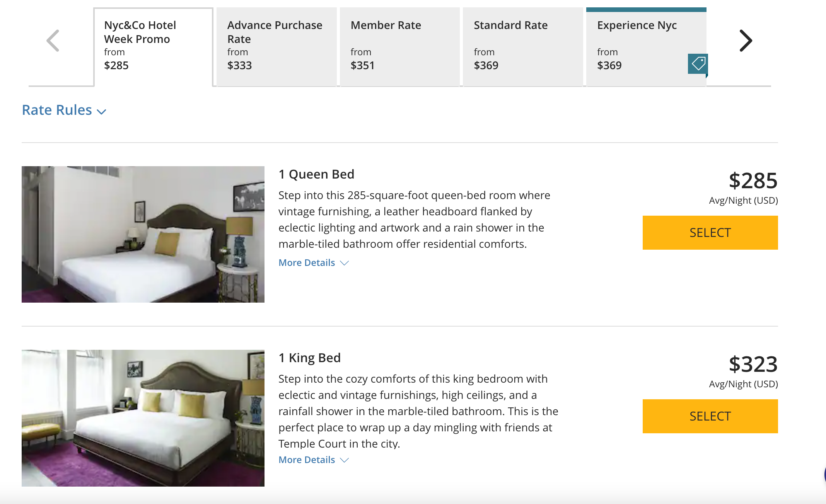Expand the Rate Rules section
Screen dimensions: 826x504
[x=57, y=110]
